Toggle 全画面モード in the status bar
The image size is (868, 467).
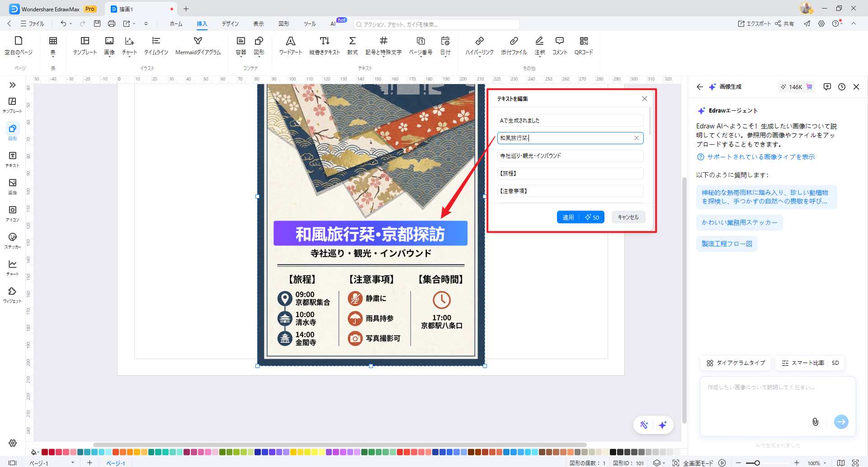[698, 463]
